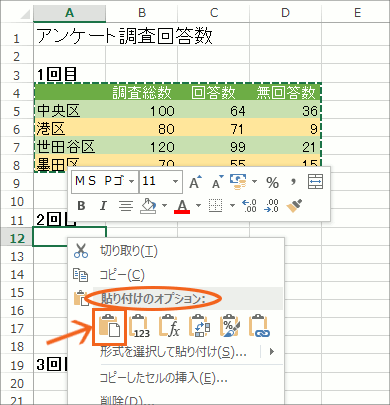Pick the Paste Transpose icon
390x405 pixels.
pyautogui.click(x=199, y=326)
